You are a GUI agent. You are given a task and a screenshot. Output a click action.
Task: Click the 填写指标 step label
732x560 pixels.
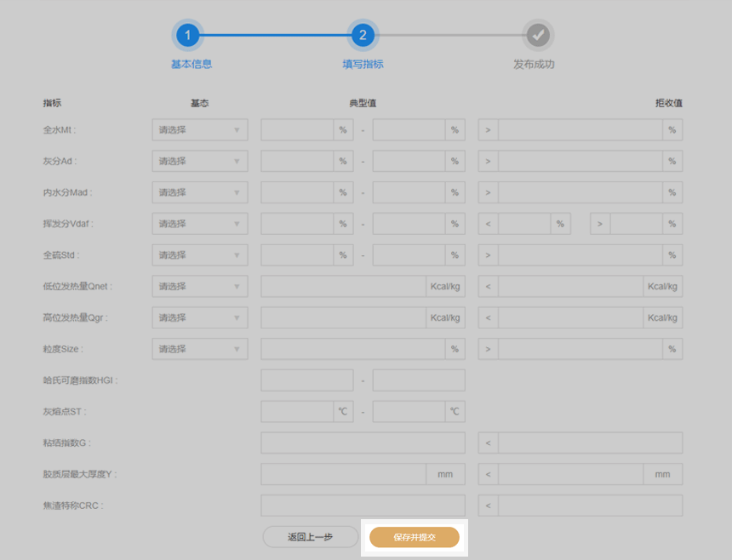(x=357, y=65)
